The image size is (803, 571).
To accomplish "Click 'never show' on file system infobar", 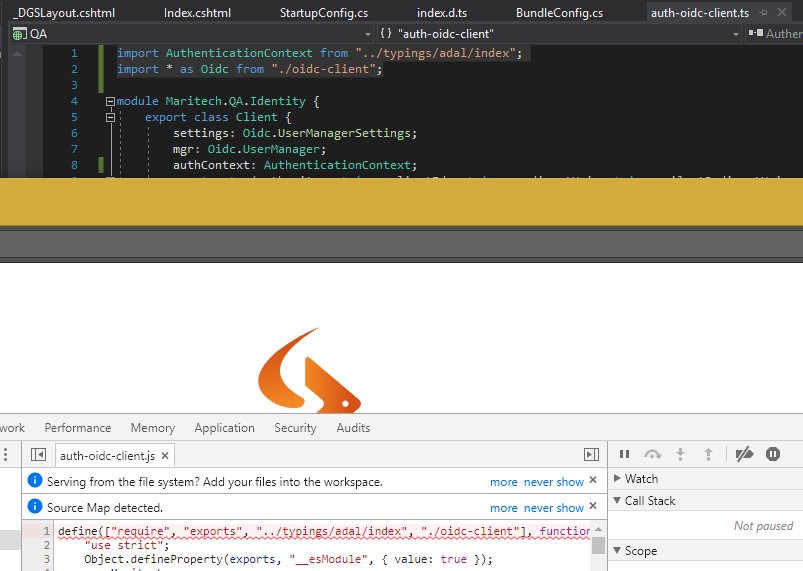I will [554, 482].
